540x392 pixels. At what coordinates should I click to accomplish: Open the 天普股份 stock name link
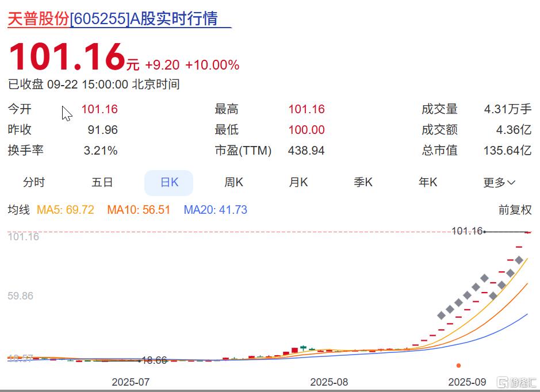(39, 18)
